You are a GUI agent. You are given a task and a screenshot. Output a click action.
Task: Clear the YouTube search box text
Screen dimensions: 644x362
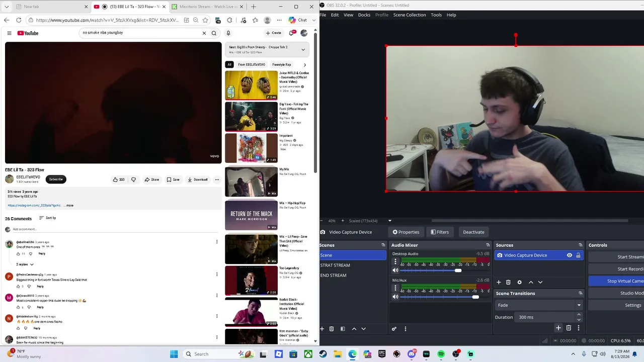pos(204,33)
